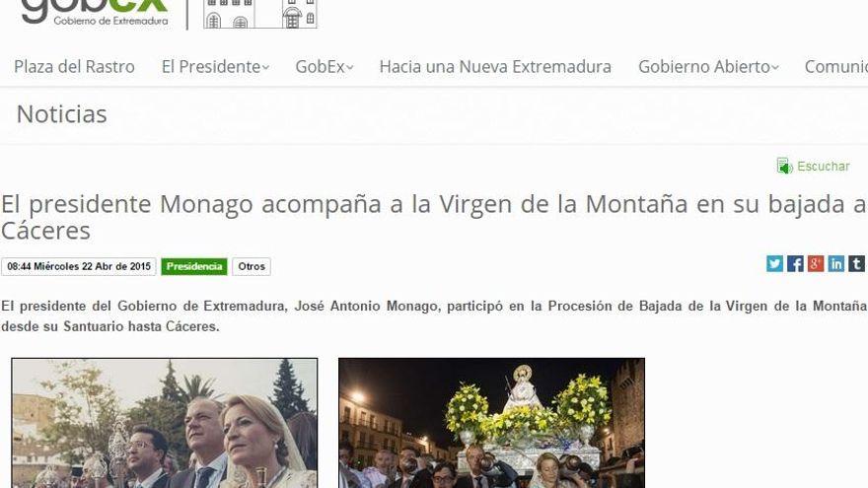Open Hacia una Nueva Extremadura menu item

click(495, 67)
